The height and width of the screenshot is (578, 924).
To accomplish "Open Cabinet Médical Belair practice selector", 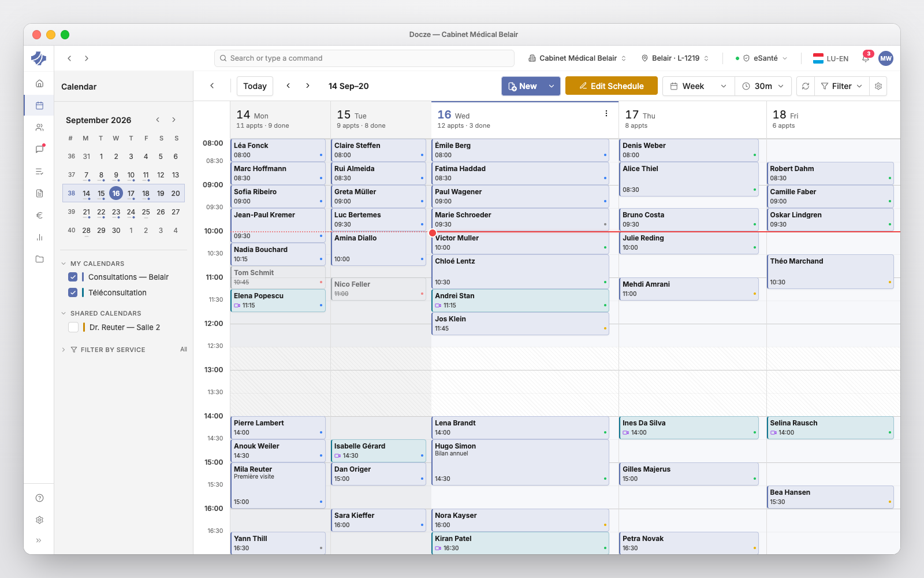I will [x=577, y=58].
